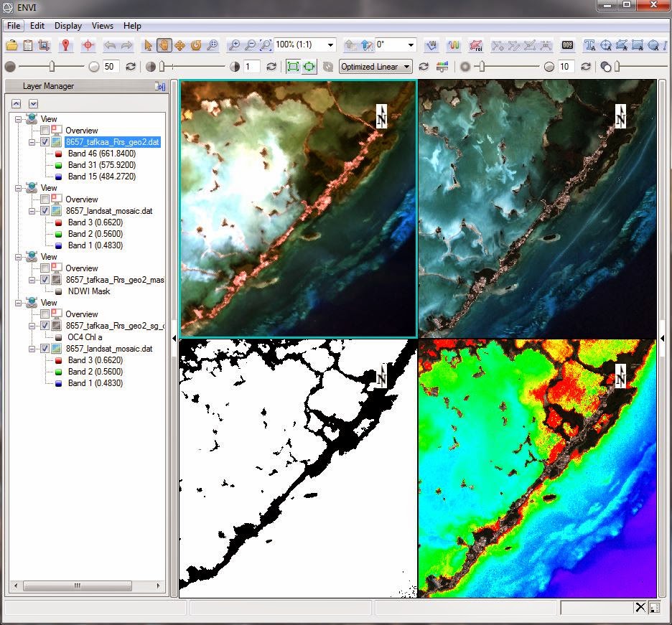
Task: Select the Fly diamond-arrows tool
Action: [x=179, y=45]
